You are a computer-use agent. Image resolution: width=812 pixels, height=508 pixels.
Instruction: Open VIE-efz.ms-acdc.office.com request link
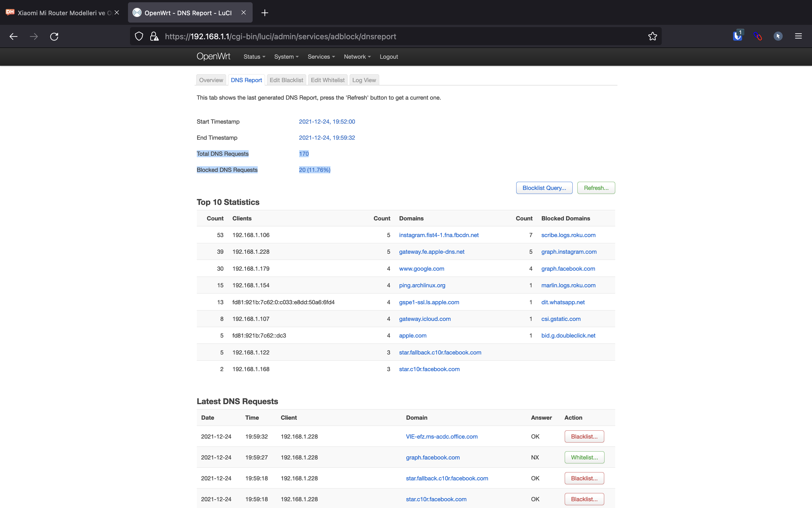[442, 436]
